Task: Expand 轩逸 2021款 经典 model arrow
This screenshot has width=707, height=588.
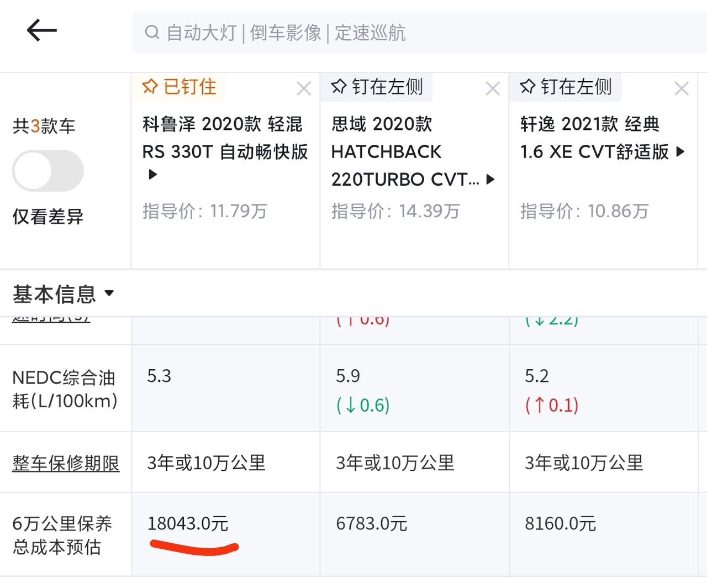Action: click(680, 151)
